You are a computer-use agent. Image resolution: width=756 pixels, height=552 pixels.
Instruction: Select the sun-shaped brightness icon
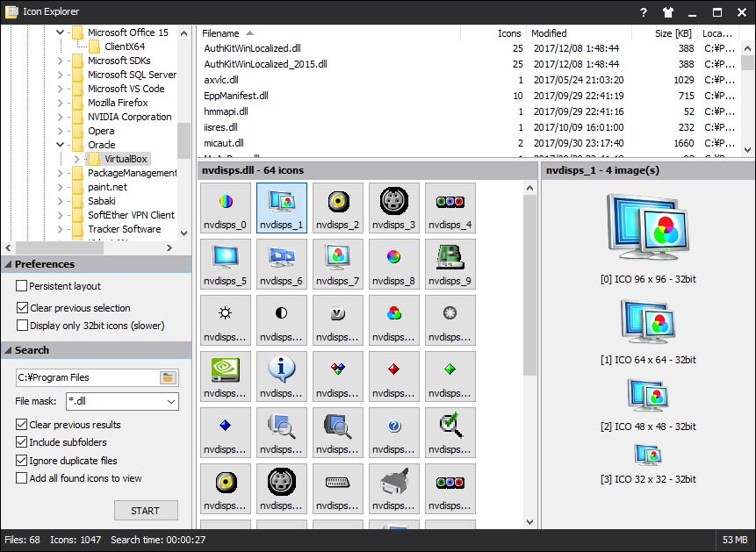pyautogui.click(x=225, y=313)
